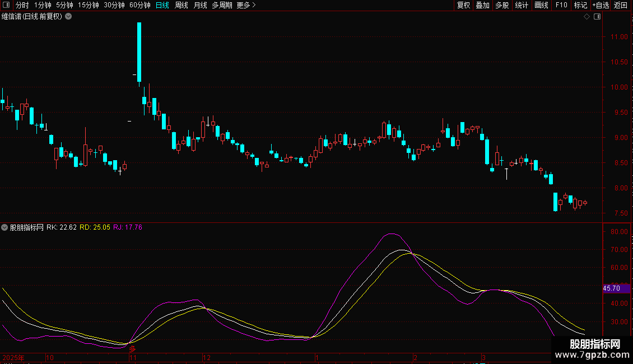Click the 45.70 purple value label
Image resolution: width=633 pixels, height=364 pixels.
[616, 288]
